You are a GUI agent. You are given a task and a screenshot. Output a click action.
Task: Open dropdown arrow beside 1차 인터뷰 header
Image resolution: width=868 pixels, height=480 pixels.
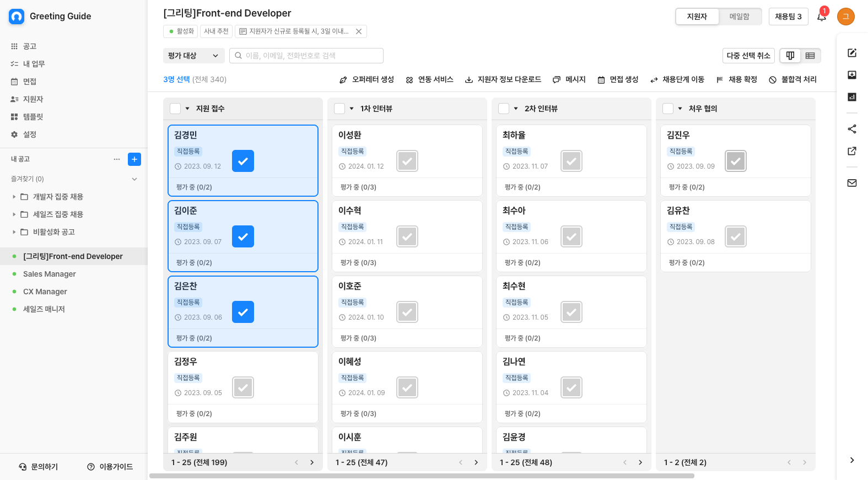click(x=352, y=109)
